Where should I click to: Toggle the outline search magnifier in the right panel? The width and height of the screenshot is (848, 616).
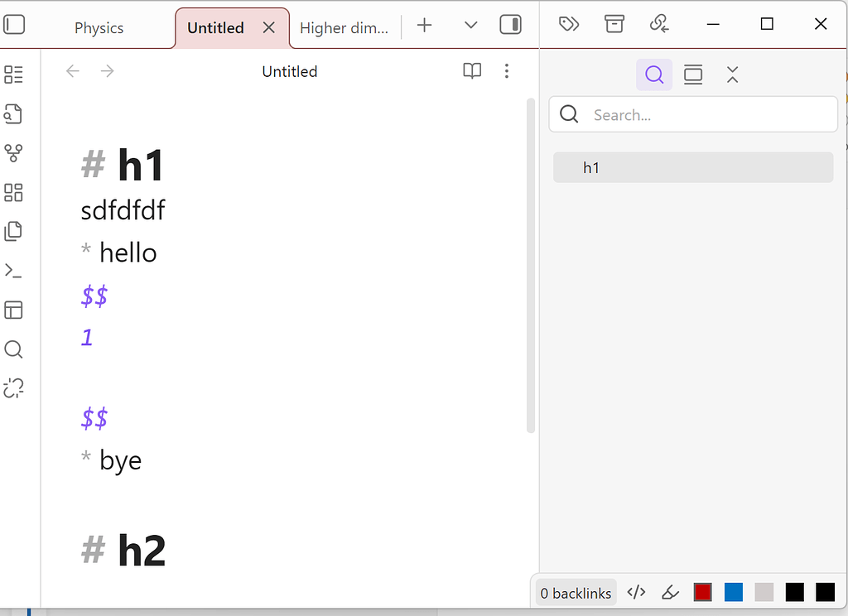[654, 75]
